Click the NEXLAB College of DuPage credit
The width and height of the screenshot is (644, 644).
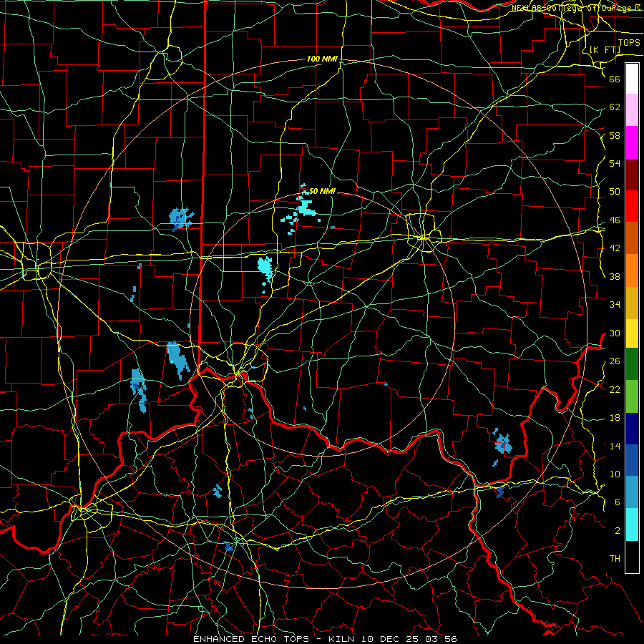pyautogui.click(x=577, y=8)
